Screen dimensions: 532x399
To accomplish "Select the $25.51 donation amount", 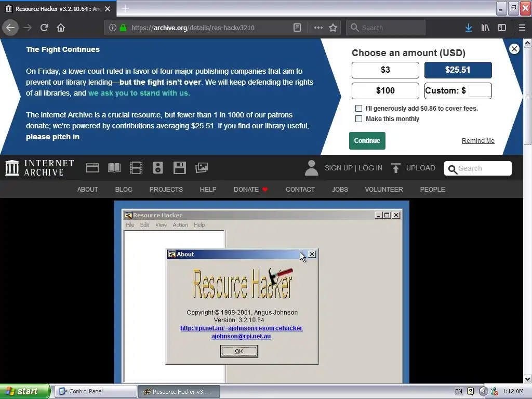I will coord(458,70).
